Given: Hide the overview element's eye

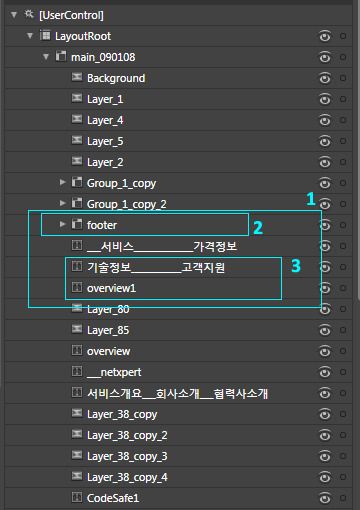Looking at the screenshot, I should click(325, 351).
